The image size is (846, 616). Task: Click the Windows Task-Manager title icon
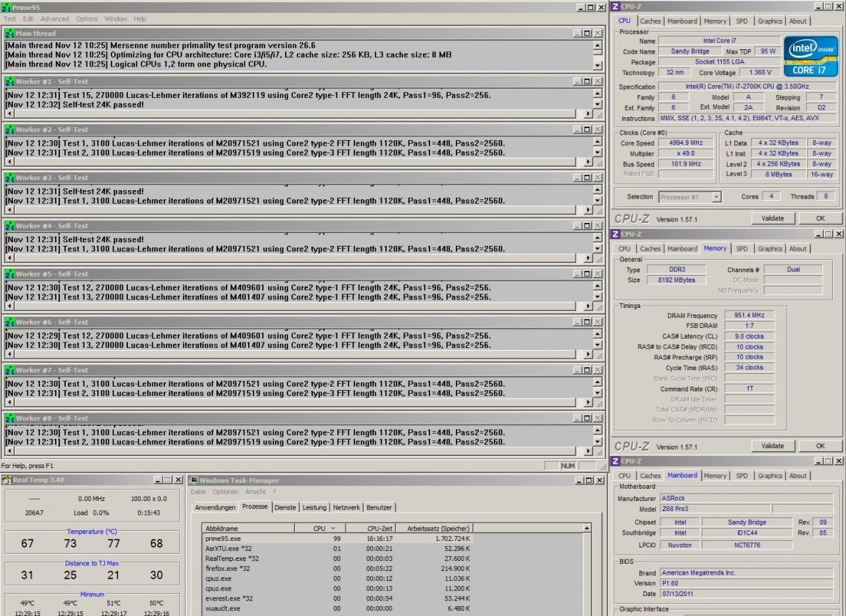pos(194,480)
